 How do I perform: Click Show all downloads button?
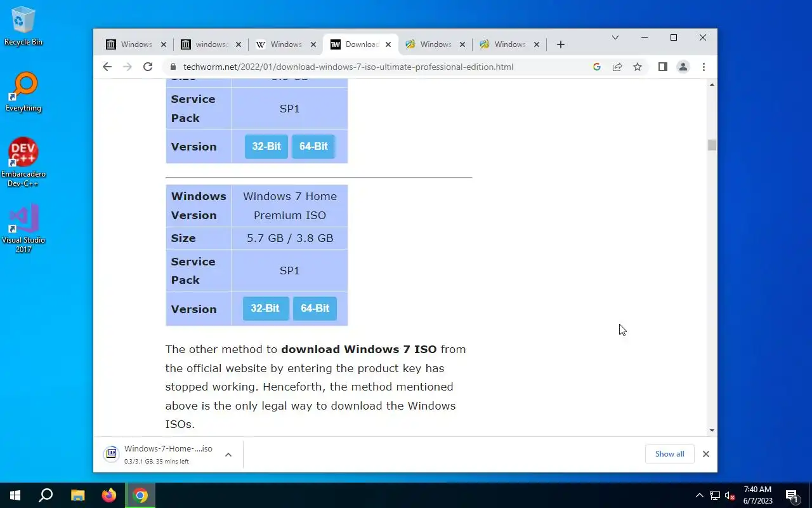669,454
